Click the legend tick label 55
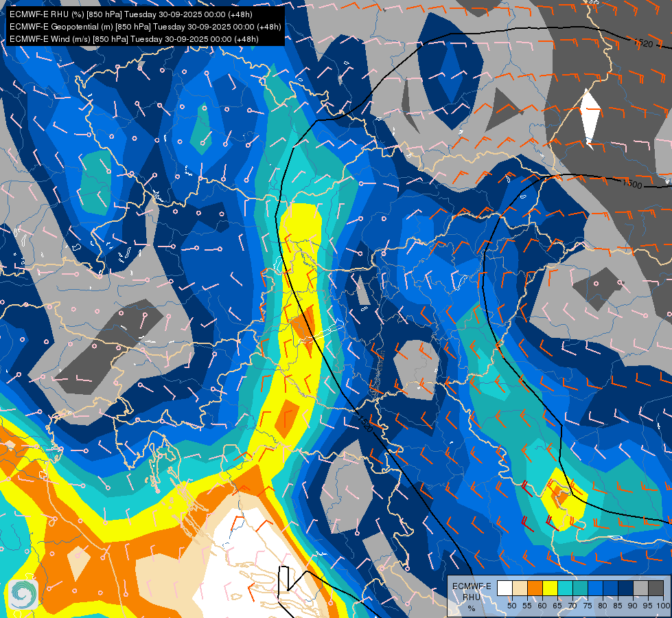The width and height of the screenshot is (672, 618). click(527, 606)
